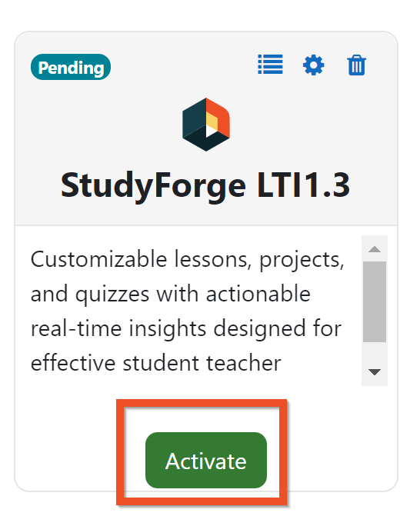
Task: Click the StudyForge LTI1.3 title
Action: point(205,185)
